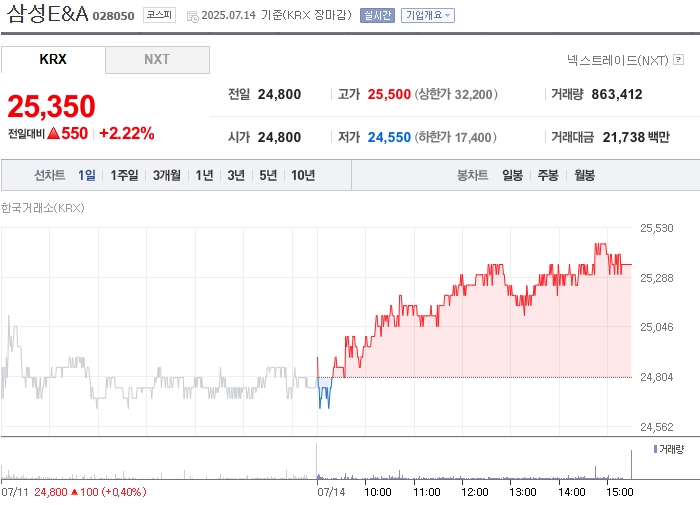This screenshot has width=700, height=505.
Task: Click the 상한가 32,200 text
Action: [x=456, y=94]
